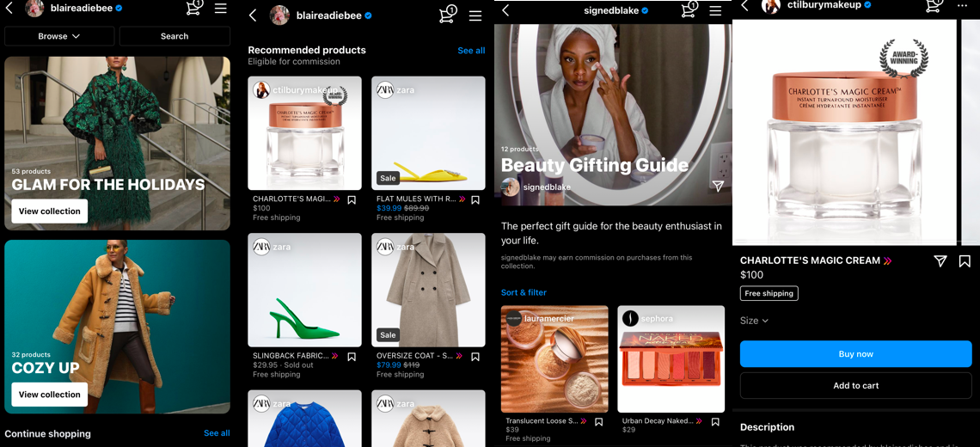Go back from signedblake guide page
This screenshot has height=447, width=980.
pyautogui.click(x=505, y=10)
